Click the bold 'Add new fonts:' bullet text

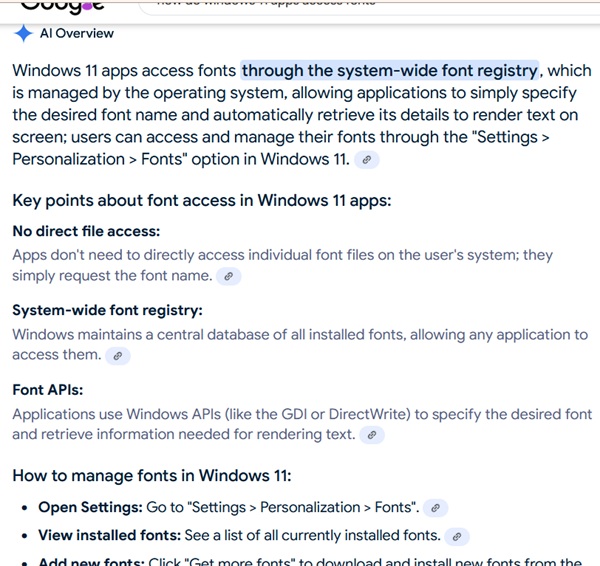coord(91,562)
